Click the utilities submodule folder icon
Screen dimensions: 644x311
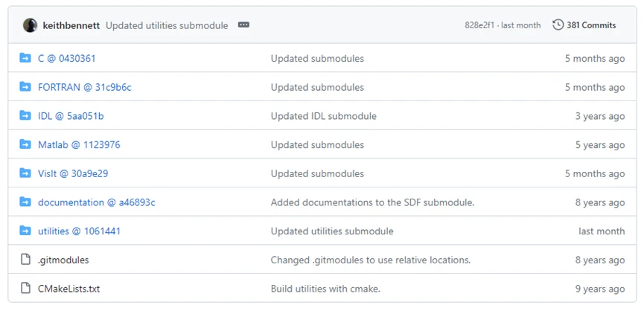tap(25, 231)
